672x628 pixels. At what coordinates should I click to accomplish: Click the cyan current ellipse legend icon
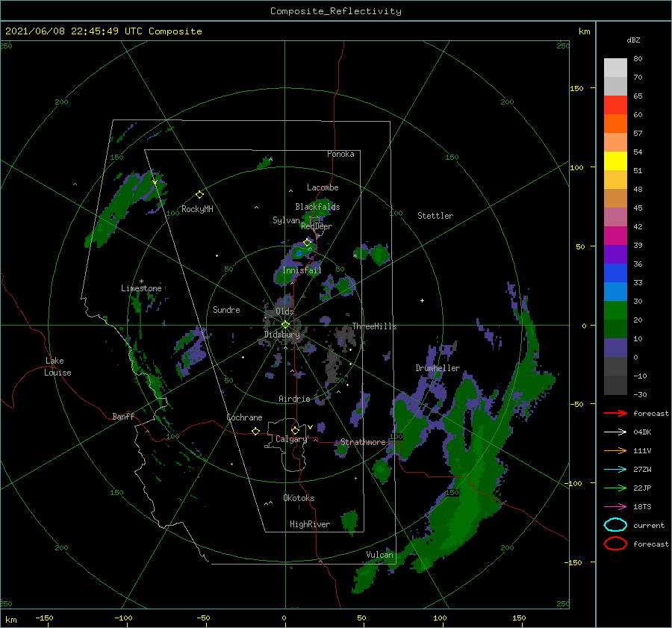(x=615, y=525)
